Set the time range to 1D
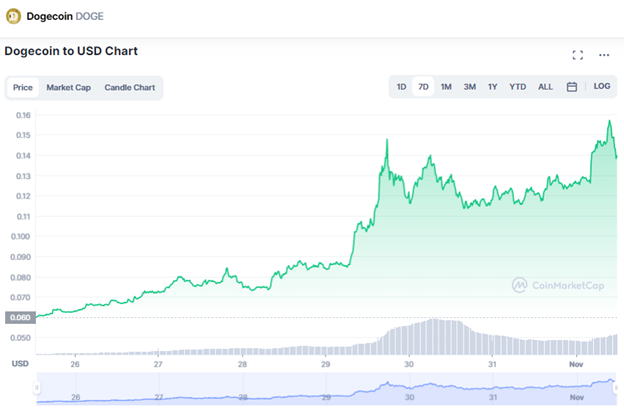Viewport: 624px width, 412px height. point(401,87)
